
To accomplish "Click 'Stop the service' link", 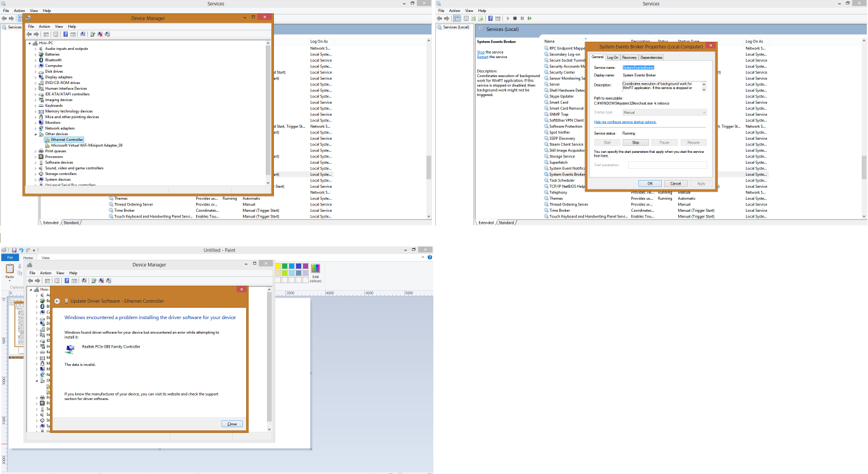I will point(481,52).
